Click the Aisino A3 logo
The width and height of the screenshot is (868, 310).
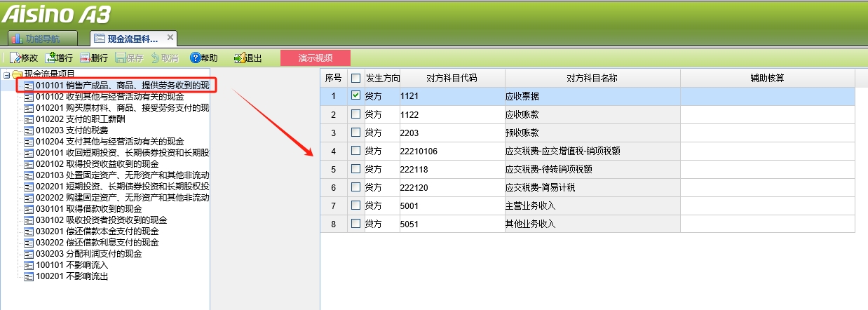tap(56, 14)
